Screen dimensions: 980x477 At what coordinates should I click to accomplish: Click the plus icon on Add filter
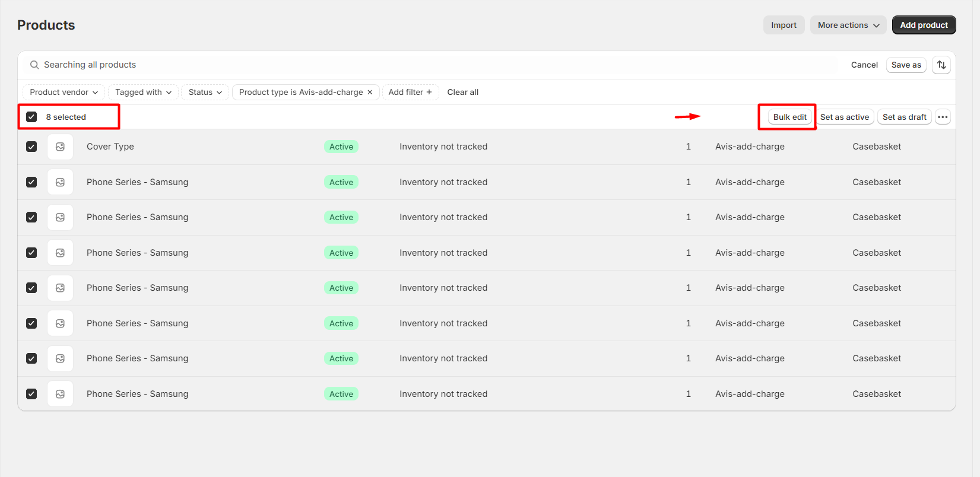(429, 92)
